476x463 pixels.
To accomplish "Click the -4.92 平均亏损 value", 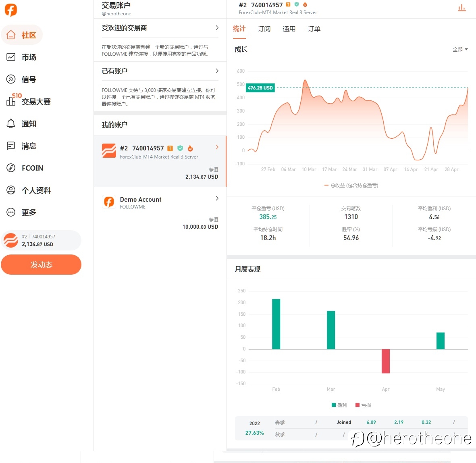I will (x=434, y=238).
